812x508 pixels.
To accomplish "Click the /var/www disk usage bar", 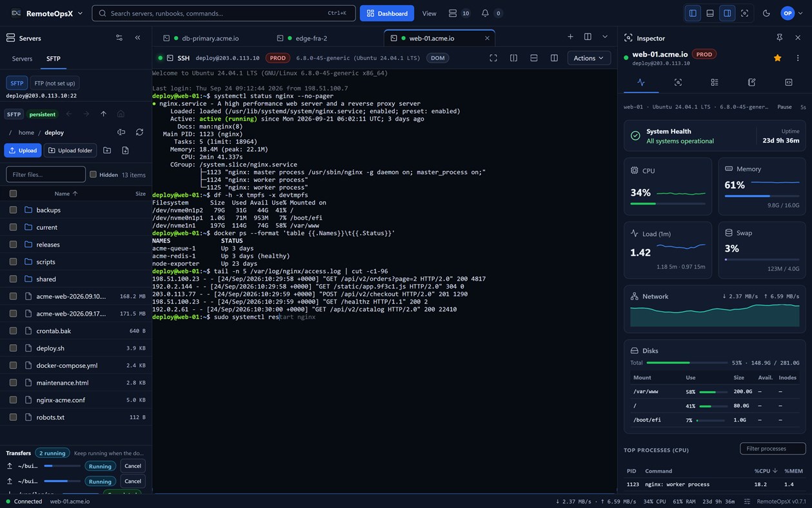I will pos(713,392).
